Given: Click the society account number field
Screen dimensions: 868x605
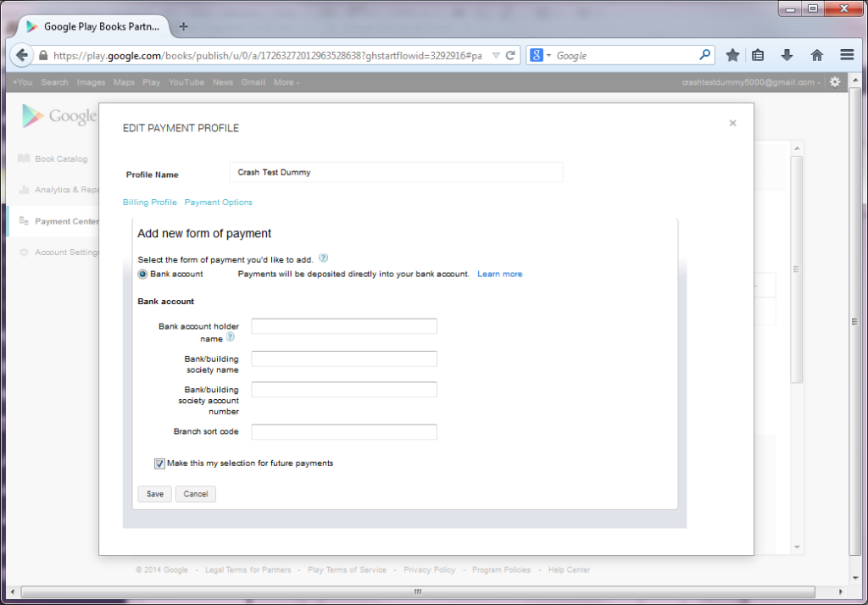Looking at the screenshot, I should pyautogui.click(x=344, y=390).
